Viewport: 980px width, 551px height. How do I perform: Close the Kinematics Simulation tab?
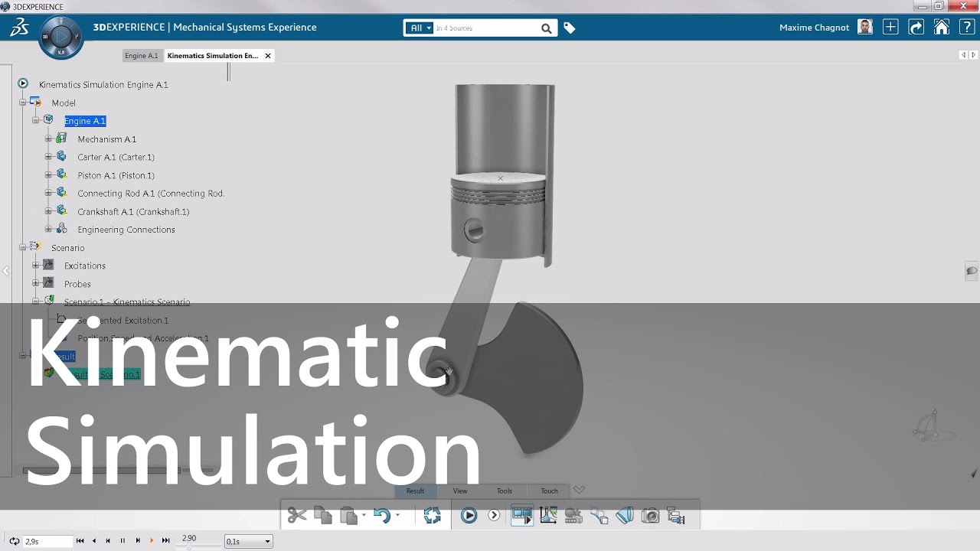tap(268, 56)
